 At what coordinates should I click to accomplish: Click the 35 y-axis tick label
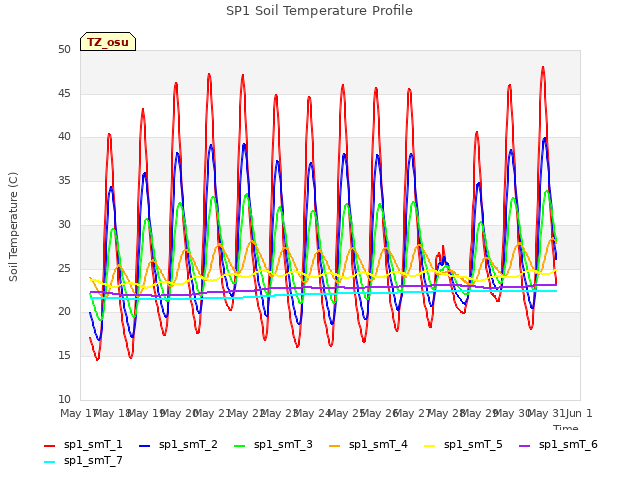point(64,180)
